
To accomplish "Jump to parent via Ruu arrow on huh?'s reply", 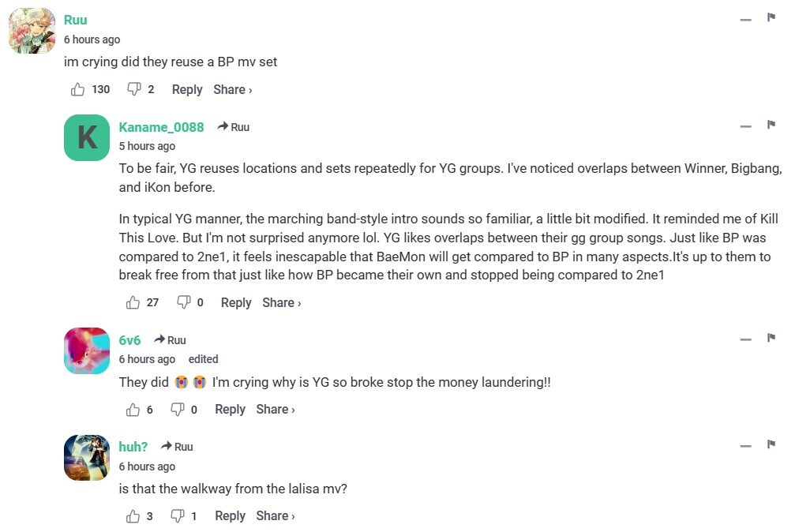I will (x=177, y=447).
